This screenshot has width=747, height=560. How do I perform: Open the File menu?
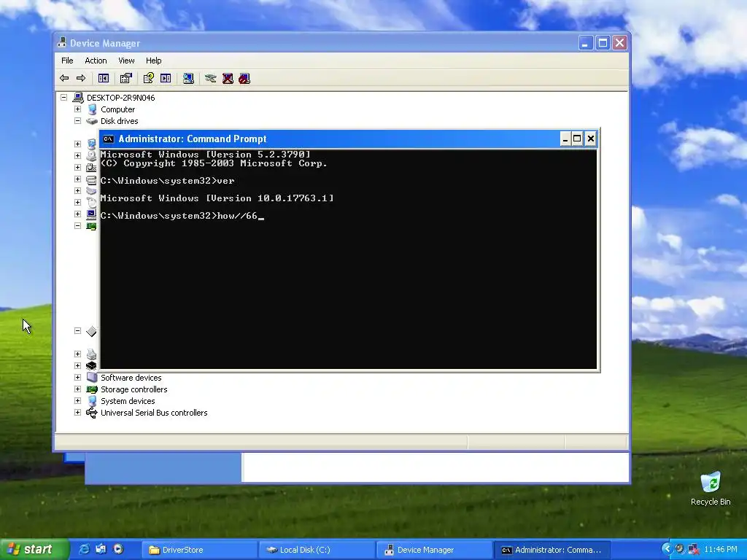[x=67, y=61]
